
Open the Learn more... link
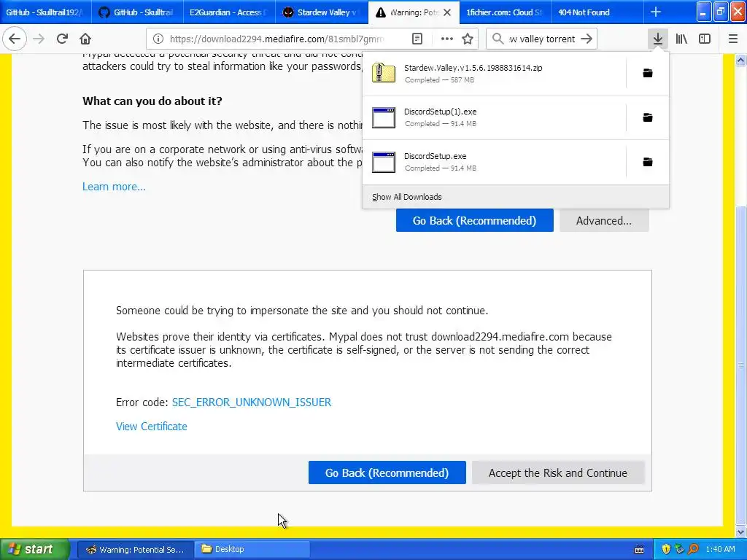[x=114, y=187]
